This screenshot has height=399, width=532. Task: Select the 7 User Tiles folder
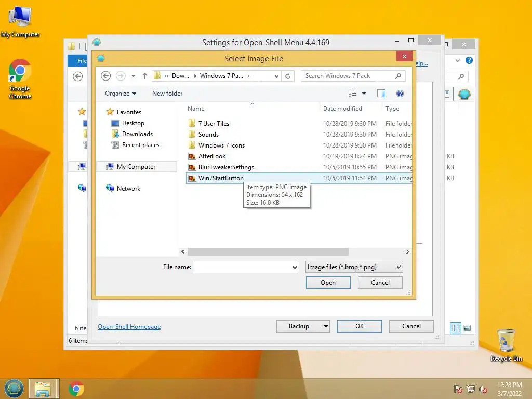pos(299,124)
